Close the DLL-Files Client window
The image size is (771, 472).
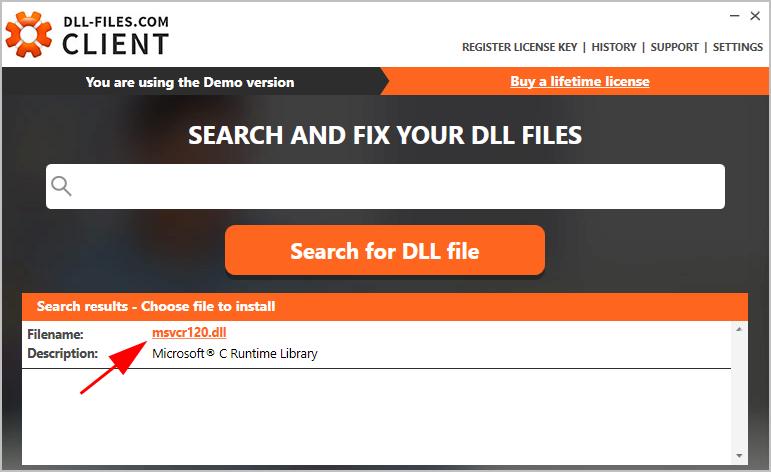[x=755, y=16]
